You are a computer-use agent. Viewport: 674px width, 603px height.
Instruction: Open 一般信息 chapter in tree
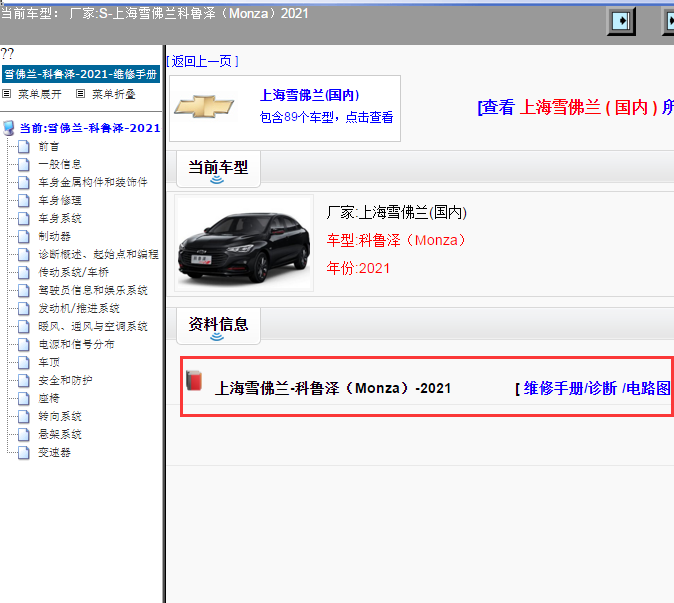pyautogui.click(x=60, y=165)
